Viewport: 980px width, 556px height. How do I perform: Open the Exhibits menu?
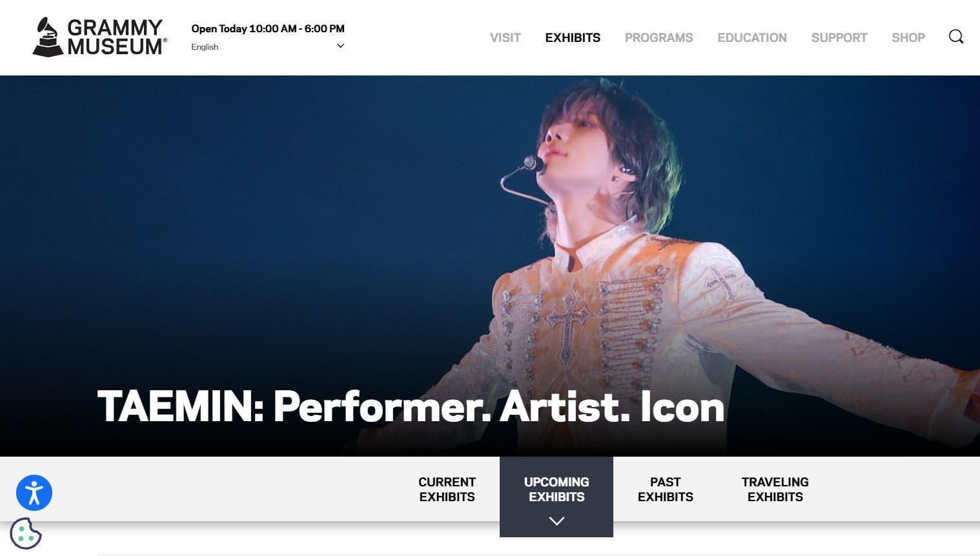(x=573, y=37)
